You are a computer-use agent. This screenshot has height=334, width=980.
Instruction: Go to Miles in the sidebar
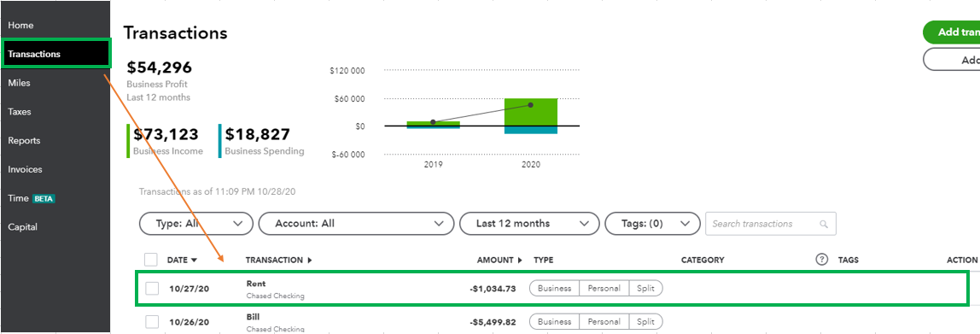pyautogui.click(x=19, y=83)
